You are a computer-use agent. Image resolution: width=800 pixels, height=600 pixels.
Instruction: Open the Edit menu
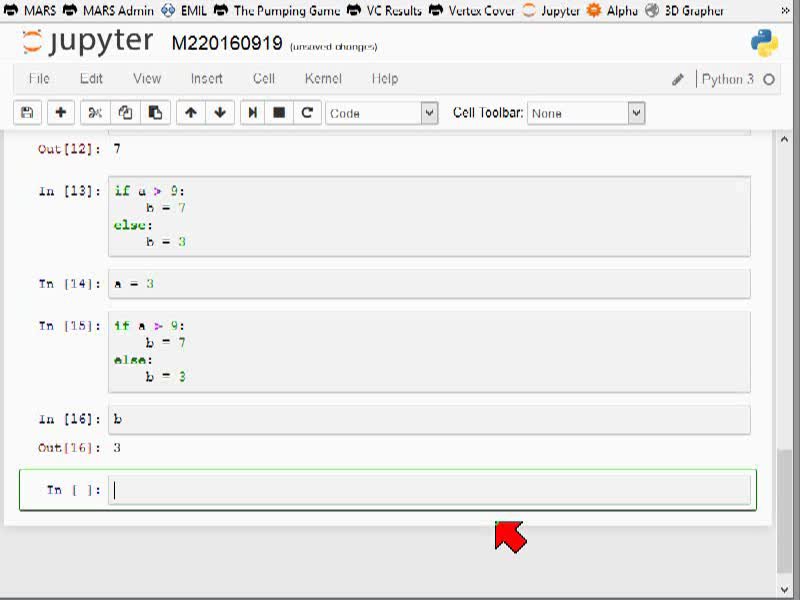(91, 79)
